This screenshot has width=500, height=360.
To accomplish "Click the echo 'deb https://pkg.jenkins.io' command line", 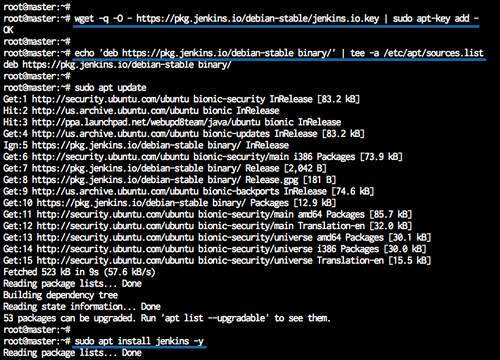I will pyautogui.click(x=279, y=53).
